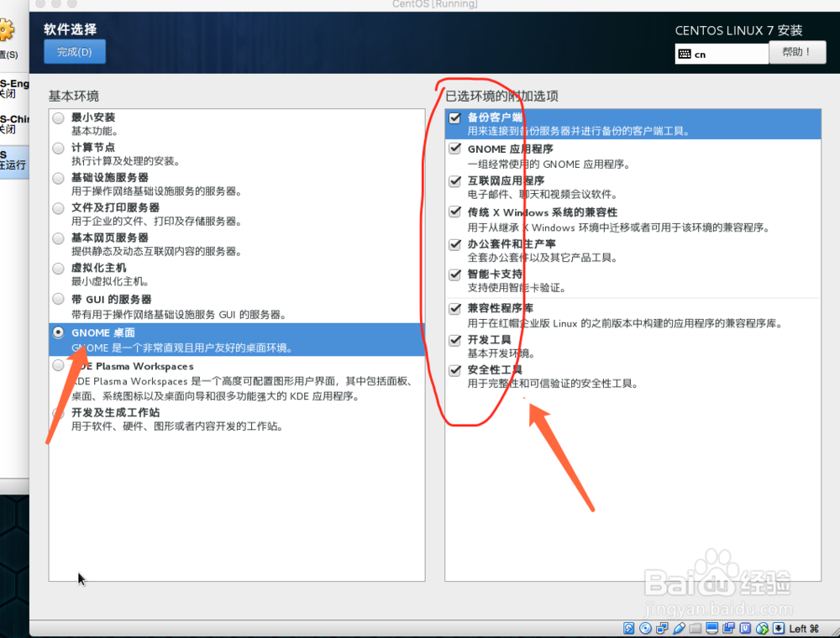Click the 已选环境的附加选项 section heading
Image resolution: width=840 pixels, height=638 pixels.
coord(502,97)
